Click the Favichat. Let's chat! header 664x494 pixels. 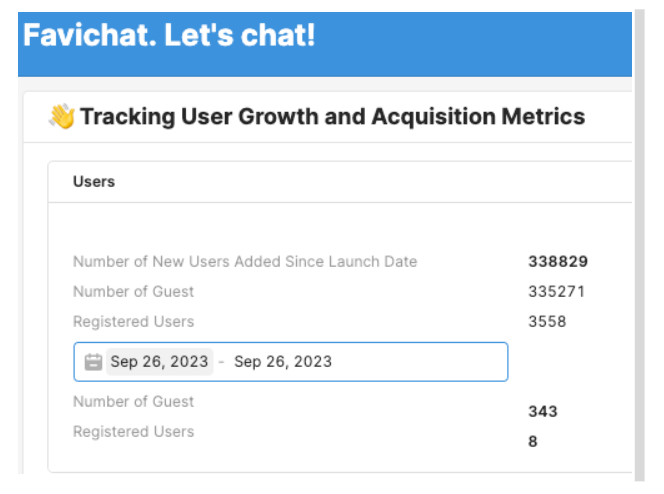pyautogui.click(x=169, y=36)
